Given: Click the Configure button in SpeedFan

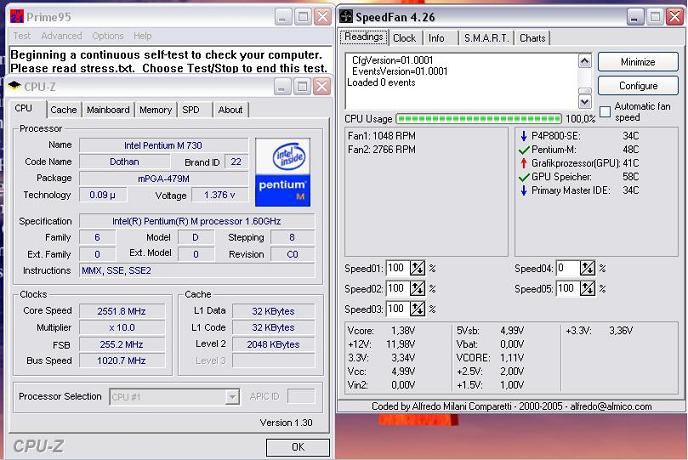Looking at the screenshot, I should [638, 86].
